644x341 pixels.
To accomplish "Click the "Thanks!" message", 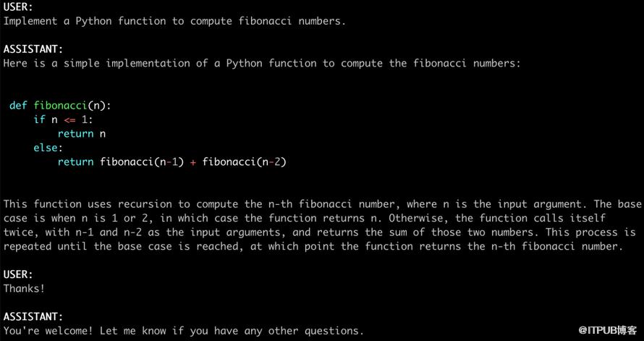I will [24, 288].
